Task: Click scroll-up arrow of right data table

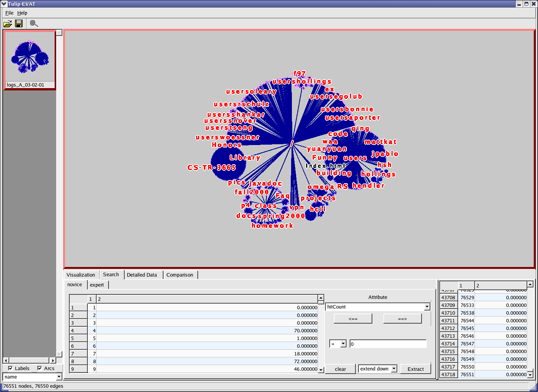Action: (x=530, y=284)
